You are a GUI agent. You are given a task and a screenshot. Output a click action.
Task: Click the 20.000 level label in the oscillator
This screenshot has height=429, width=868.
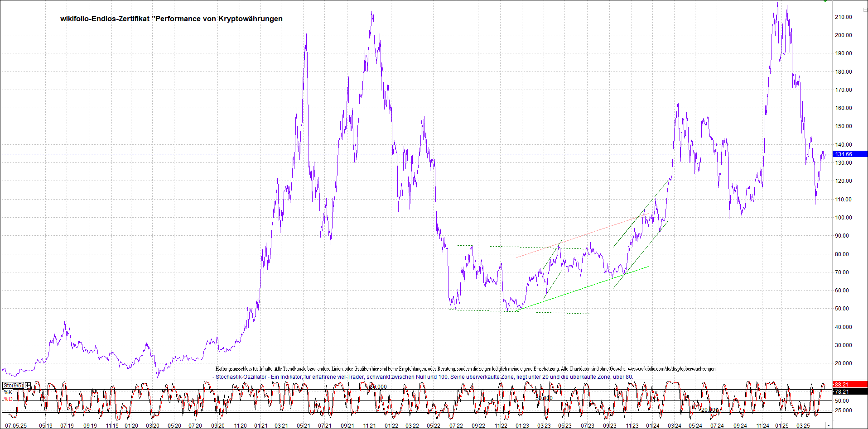(x=709, y=410)
